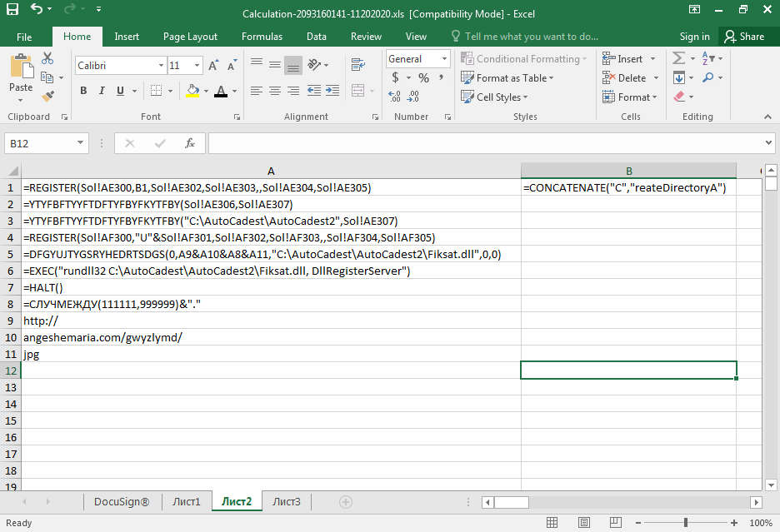Open the File menu

click(x=24, y=37)
